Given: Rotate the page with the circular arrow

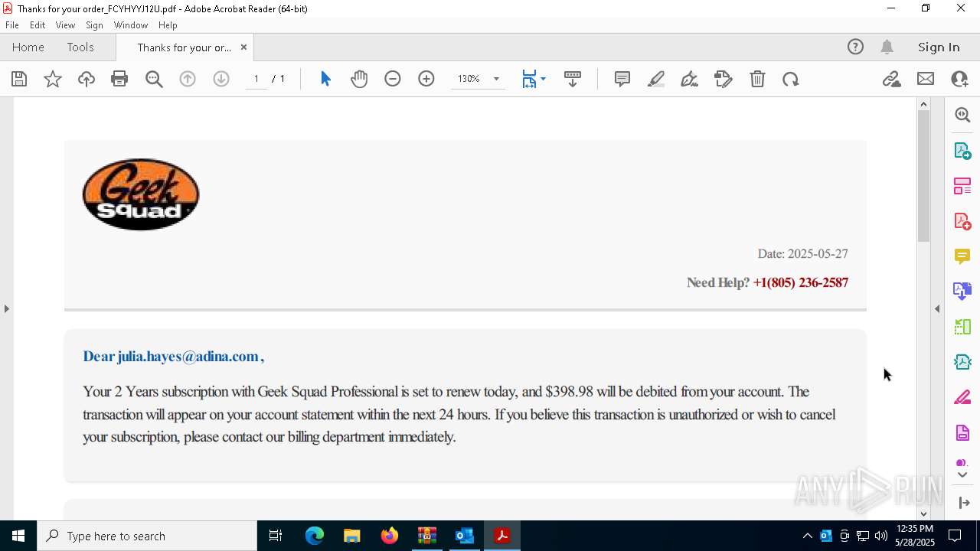Looking at the screenshot, I should [791, 79].
